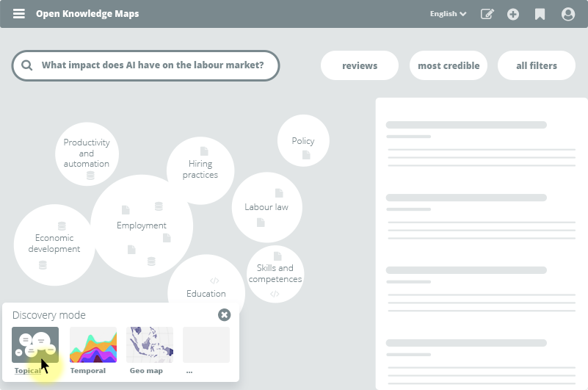Close the Discovery mode panel
Image resolution: width=588 pixels, height=390 pixels.
click(224, 315)
